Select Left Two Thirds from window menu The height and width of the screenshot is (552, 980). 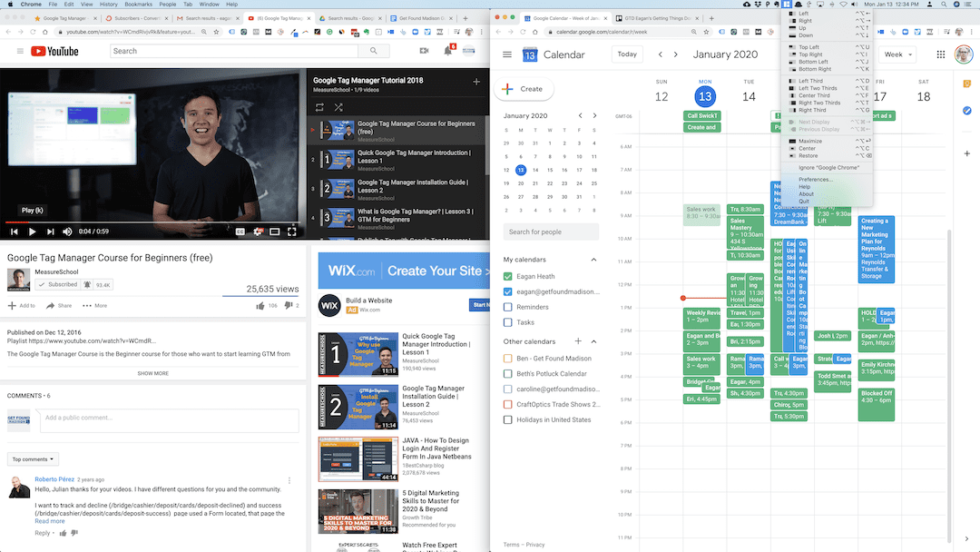(x=818, y=88)
